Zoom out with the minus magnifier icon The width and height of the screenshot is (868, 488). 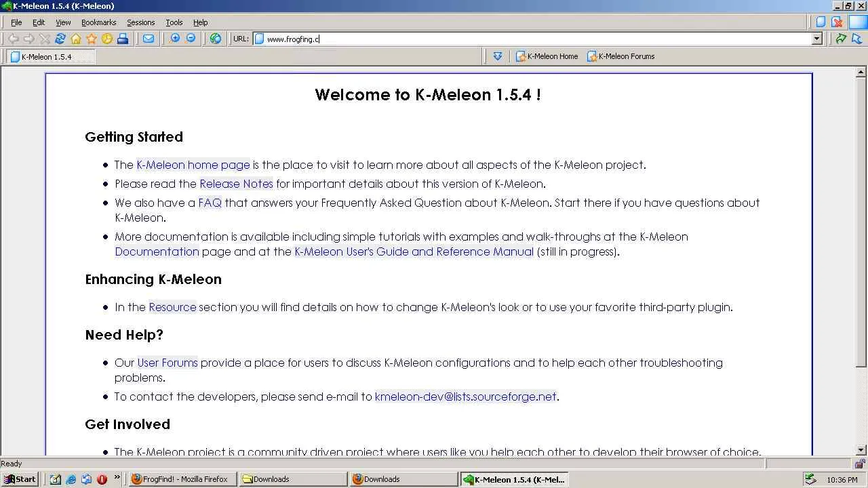point(191,39)
